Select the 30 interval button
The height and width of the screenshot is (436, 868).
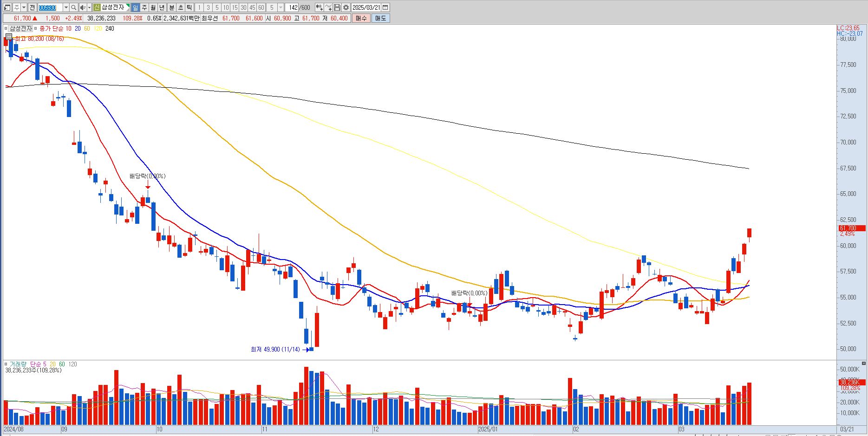(243, 7)
